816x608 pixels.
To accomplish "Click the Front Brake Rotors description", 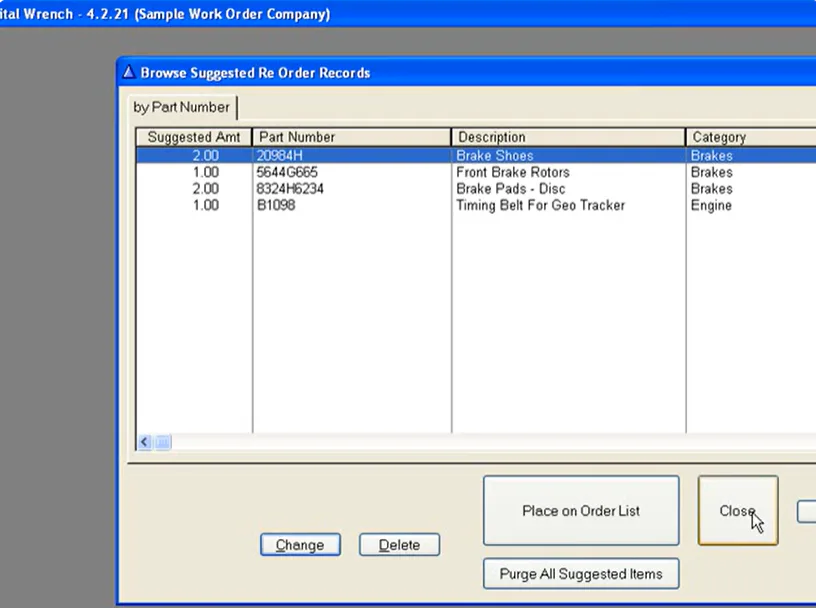I will [513, 172].
